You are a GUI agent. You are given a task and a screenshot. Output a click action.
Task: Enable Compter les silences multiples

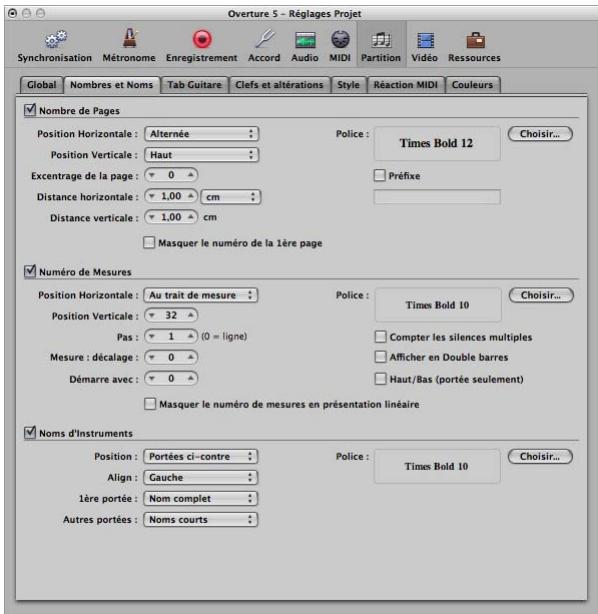pos(381,337)
